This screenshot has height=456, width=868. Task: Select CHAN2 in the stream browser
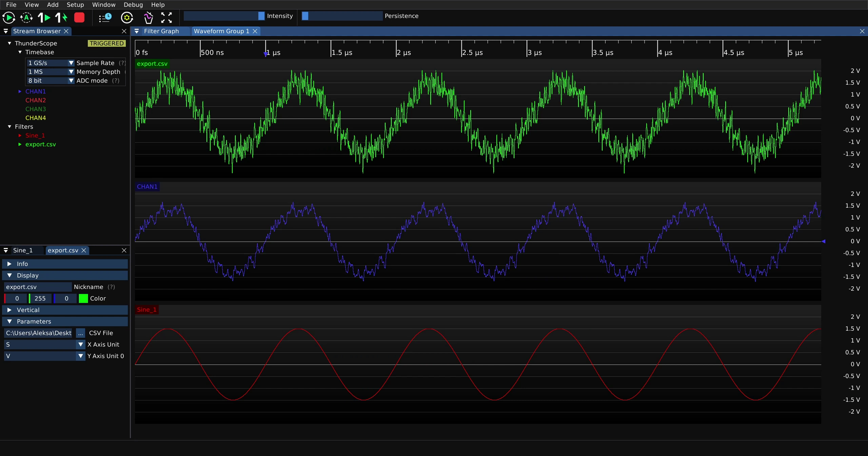click(x=36, y=100)
